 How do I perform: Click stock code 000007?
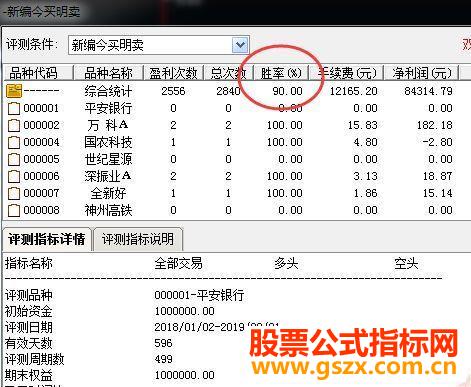(x=41, y=193)
